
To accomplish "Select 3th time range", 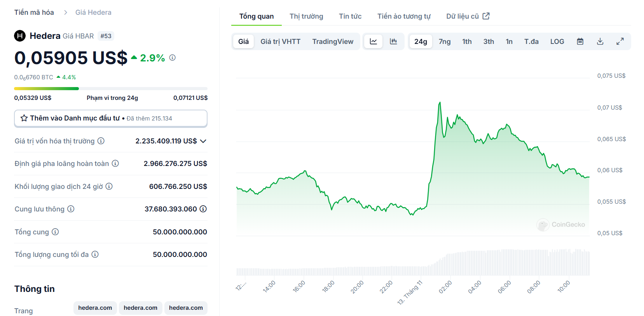I will click(489, 41).
